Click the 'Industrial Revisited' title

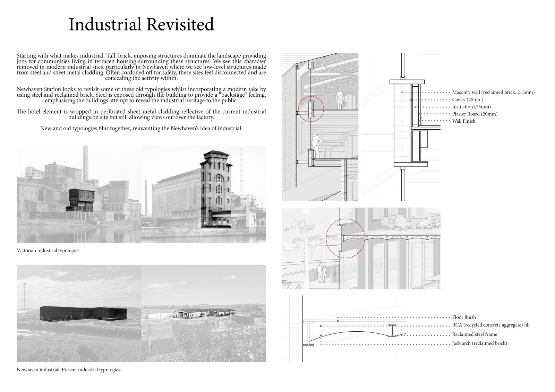pyautogui.click(x=141, y=25)
